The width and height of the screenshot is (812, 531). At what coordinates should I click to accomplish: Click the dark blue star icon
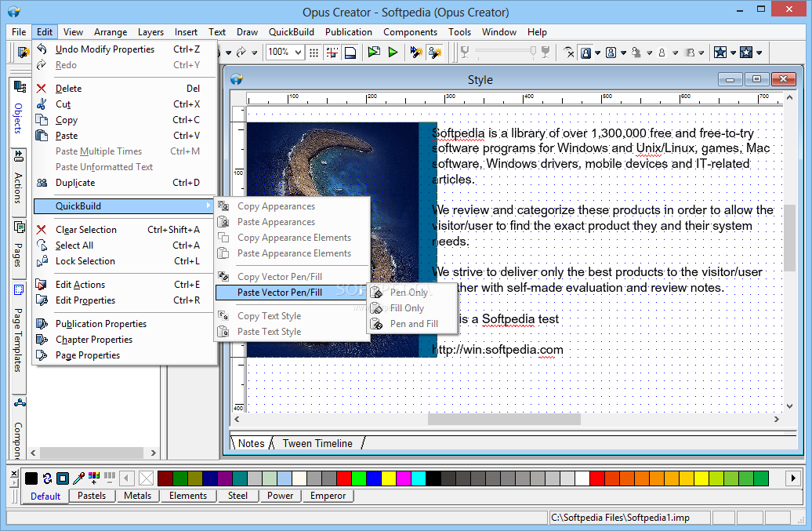click(720, 53)
